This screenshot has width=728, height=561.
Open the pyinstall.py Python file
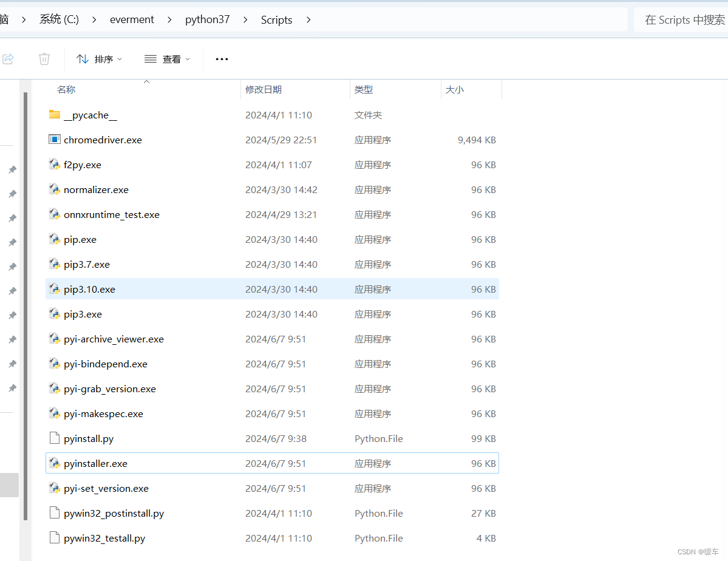coord(87,438)
